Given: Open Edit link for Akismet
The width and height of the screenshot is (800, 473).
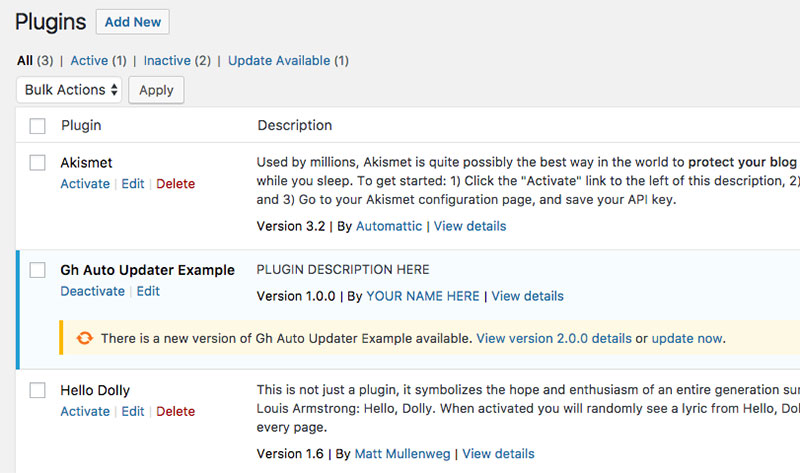Looking at the screenshot, I should coord(133,184).
